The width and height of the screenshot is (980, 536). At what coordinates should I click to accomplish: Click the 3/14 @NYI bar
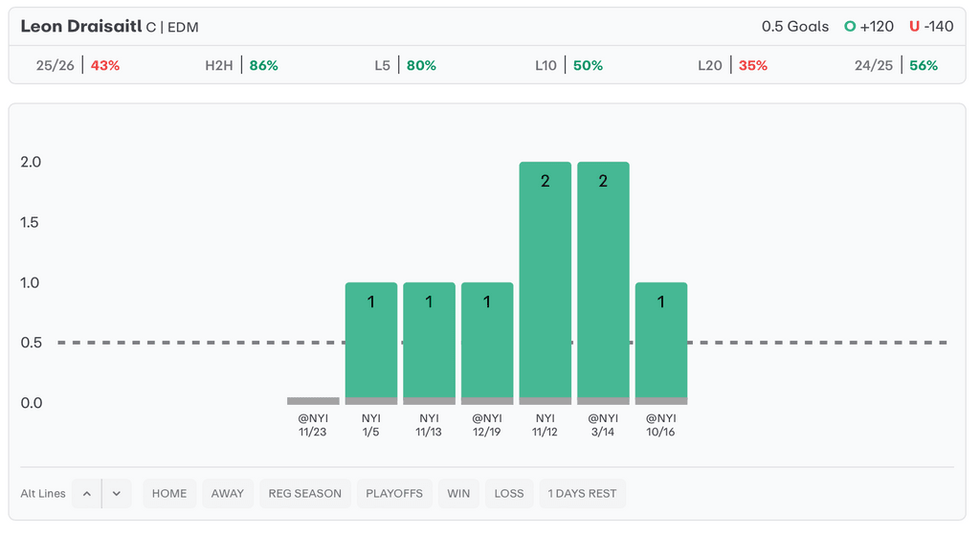point(603,282)
